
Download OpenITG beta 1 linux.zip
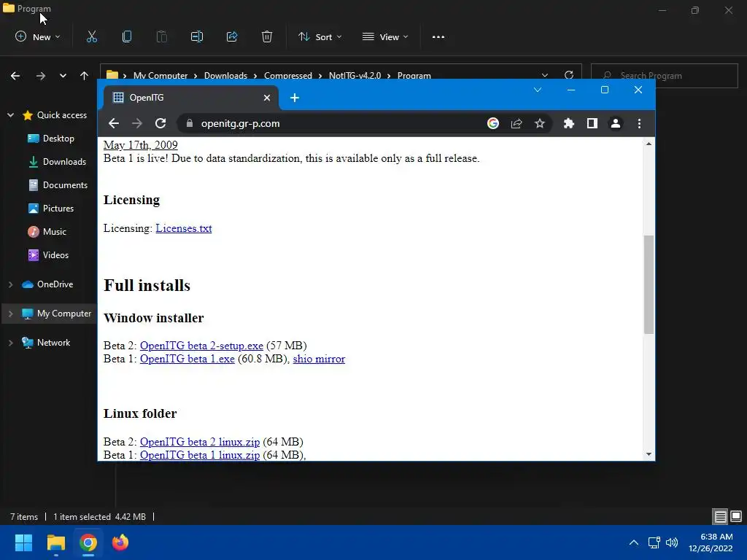point(200,455)
